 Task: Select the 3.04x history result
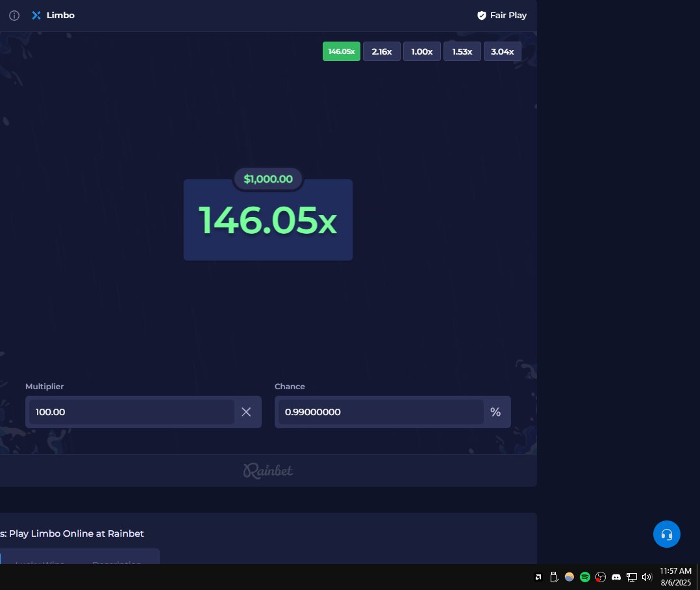coord(502,51)
